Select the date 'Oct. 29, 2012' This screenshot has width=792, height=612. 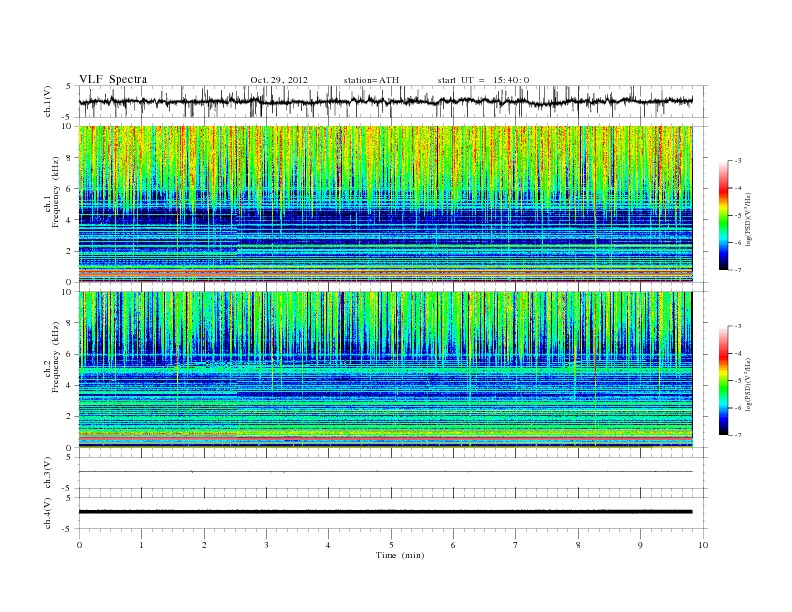(x=279, y=80)
